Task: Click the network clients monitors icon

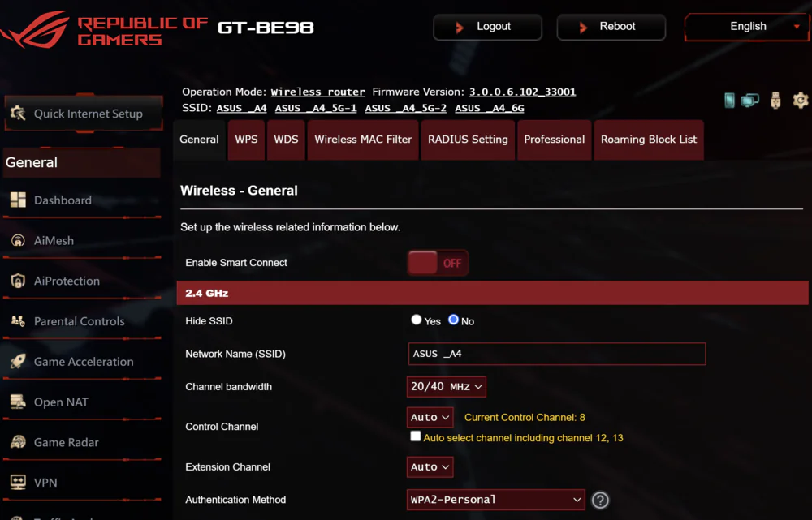Action: pos(749,100)
